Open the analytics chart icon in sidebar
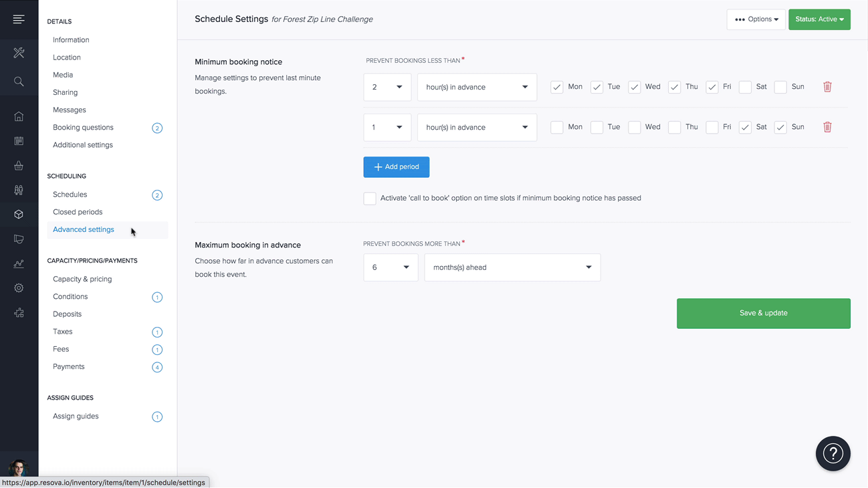This screenshot has width=868, height=488. click(x=19, y=263)
